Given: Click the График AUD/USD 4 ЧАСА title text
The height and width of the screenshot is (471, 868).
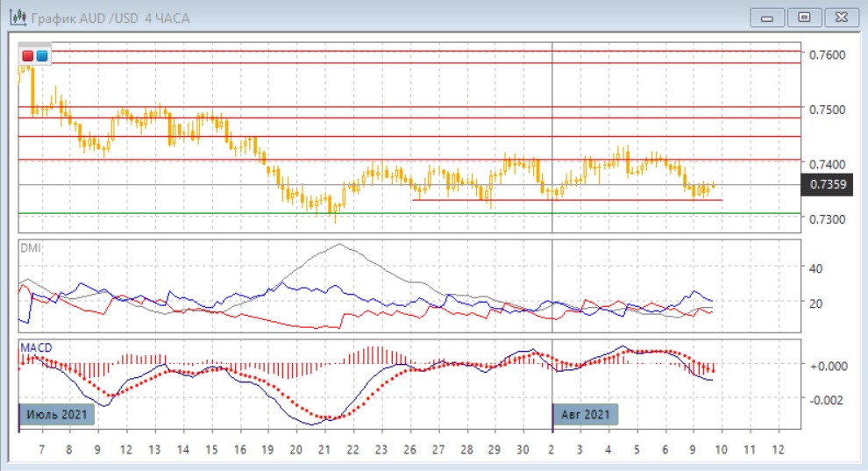Looking at the screenshot, I should pos(110,18).
